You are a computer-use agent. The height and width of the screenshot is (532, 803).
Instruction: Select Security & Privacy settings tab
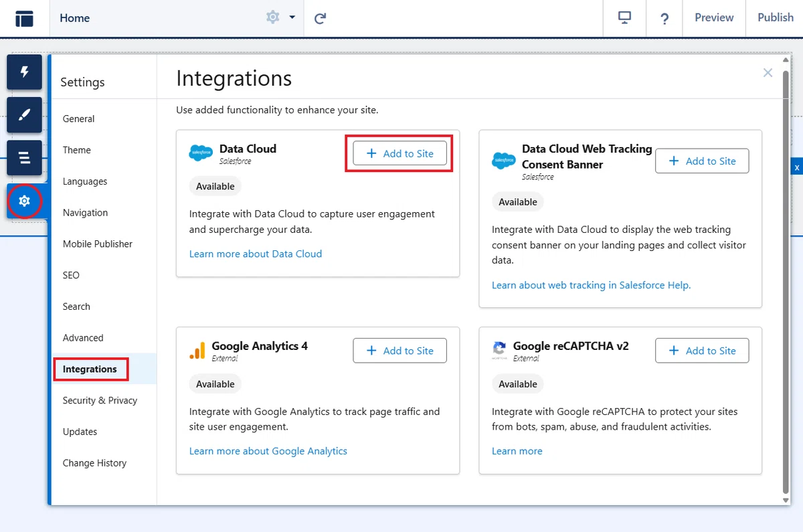pyautogui.click(x=104, y=400)
